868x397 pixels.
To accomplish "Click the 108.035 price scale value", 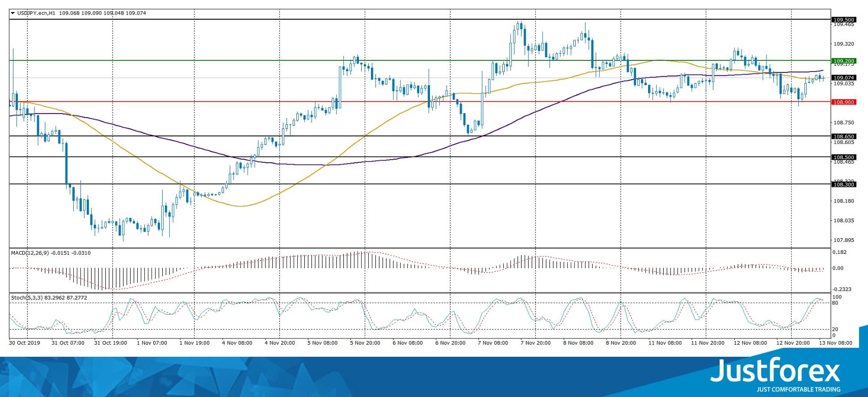I will 844,220.
